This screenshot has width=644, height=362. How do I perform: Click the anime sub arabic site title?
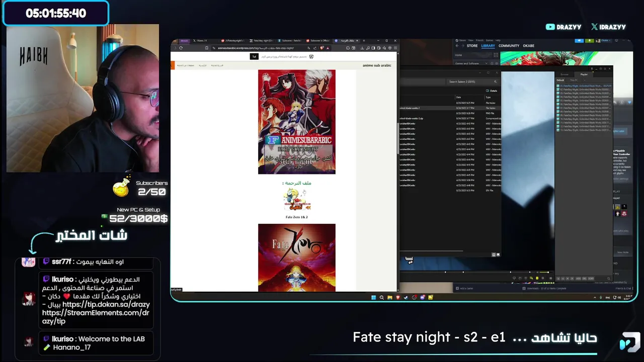tap(376, 65)
